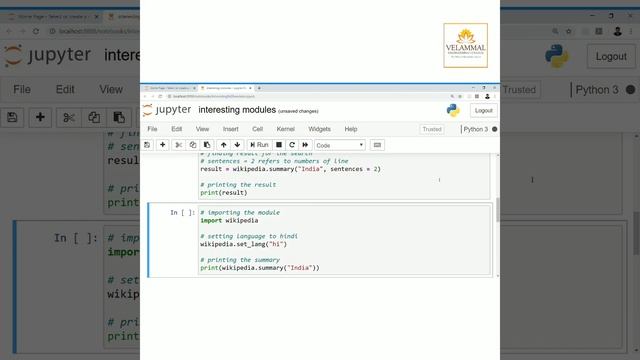Click the Logout button in the background notebook
The height and width of the screenshot is (360, 640).
tap(611, 56)
